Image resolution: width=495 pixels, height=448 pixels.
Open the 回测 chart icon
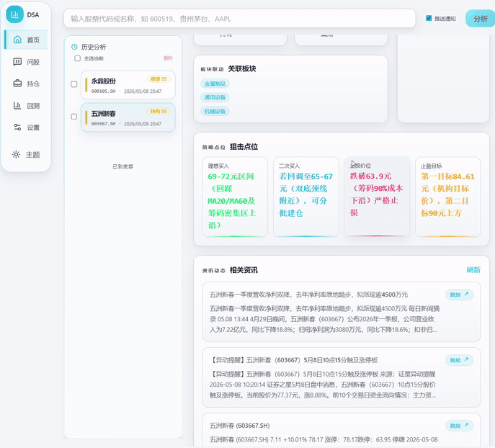(x=17, y=106)
